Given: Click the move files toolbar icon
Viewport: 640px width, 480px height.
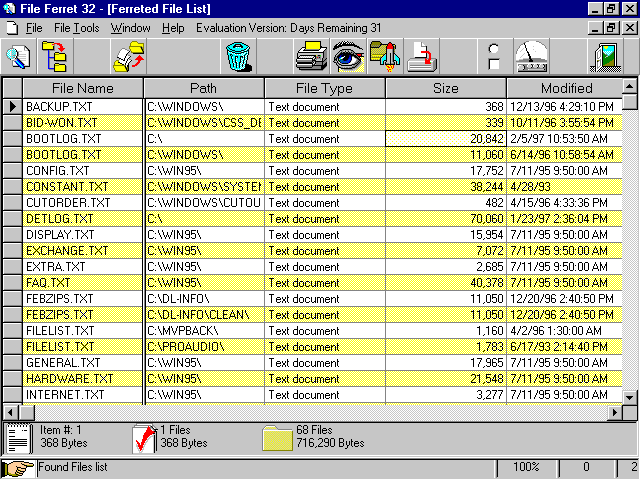Looking at the screenshot, I should [128, 56].
